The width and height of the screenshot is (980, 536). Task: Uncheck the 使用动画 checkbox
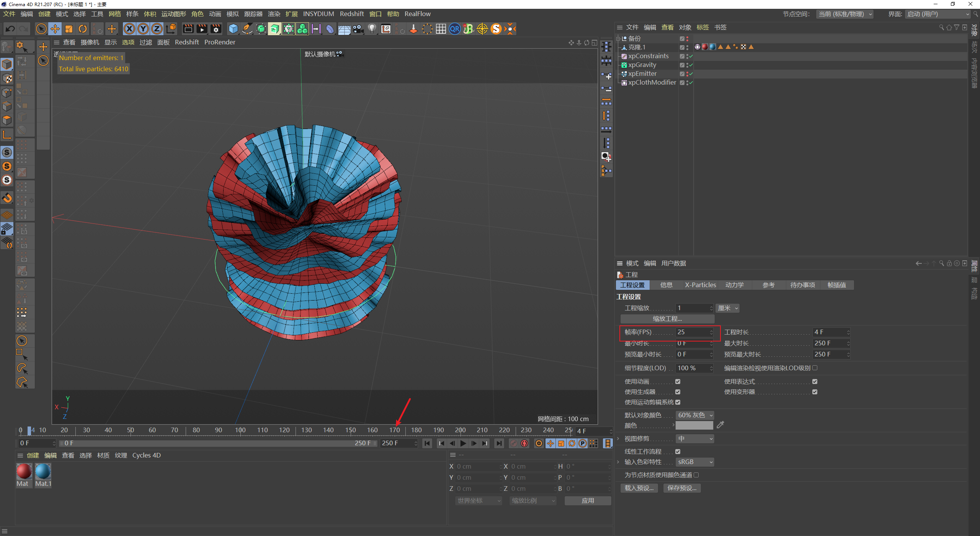(678, 381)
